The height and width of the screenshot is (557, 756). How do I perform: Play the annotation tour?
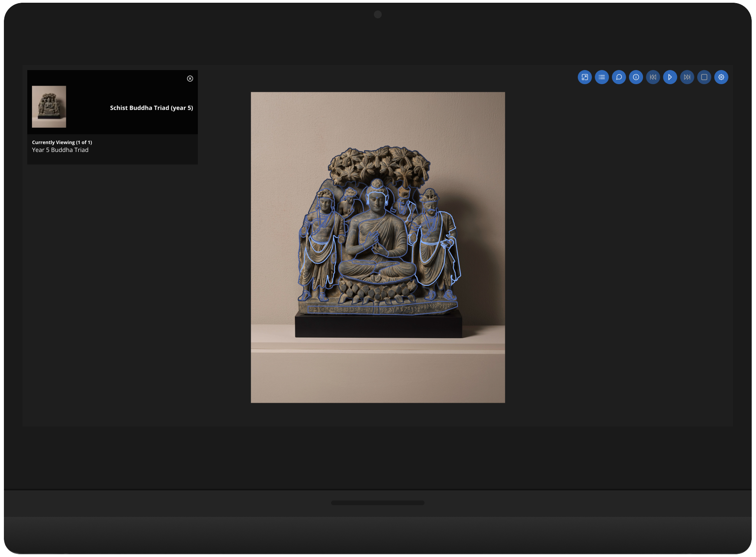(670, 77)
